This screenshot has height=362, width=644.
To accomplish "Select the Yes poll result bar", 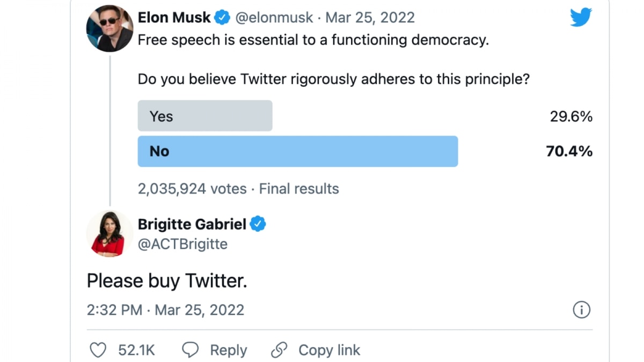I will pos(205,116).
